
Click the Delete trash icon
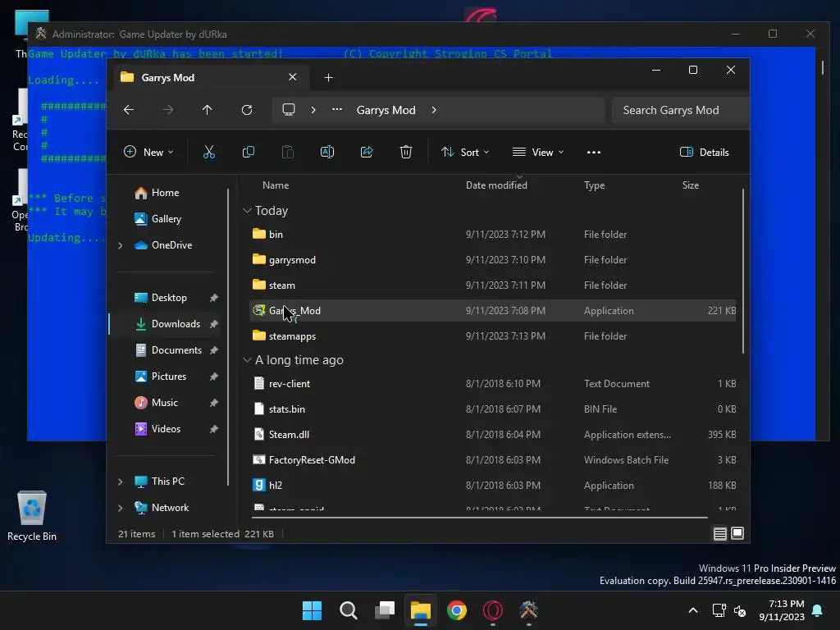tap(406, 152)
